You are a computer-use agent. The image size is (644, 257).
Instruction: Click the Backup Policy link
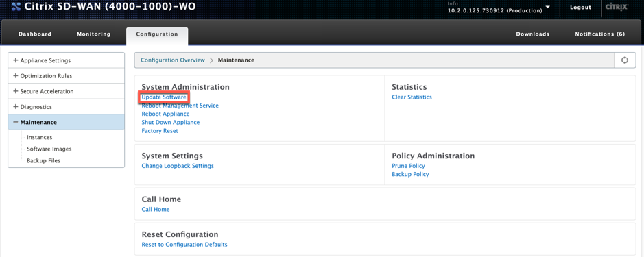(410, 174)
